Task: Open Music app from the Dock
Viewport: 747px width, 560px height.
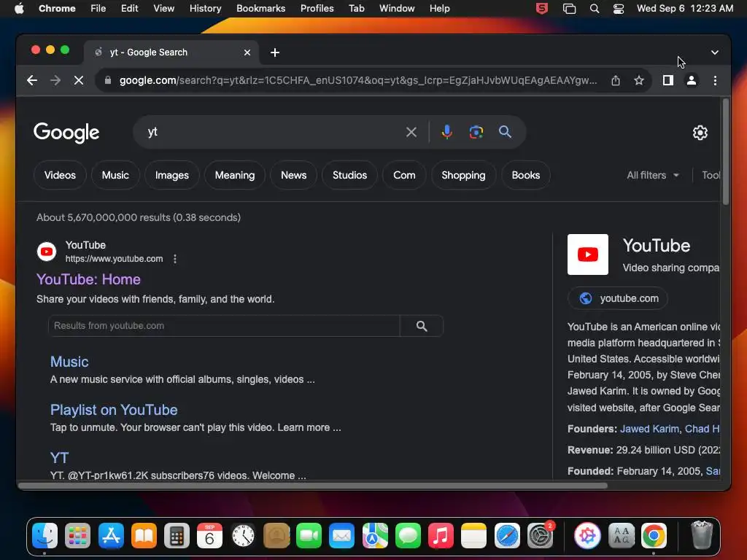Action: point(441,536)
